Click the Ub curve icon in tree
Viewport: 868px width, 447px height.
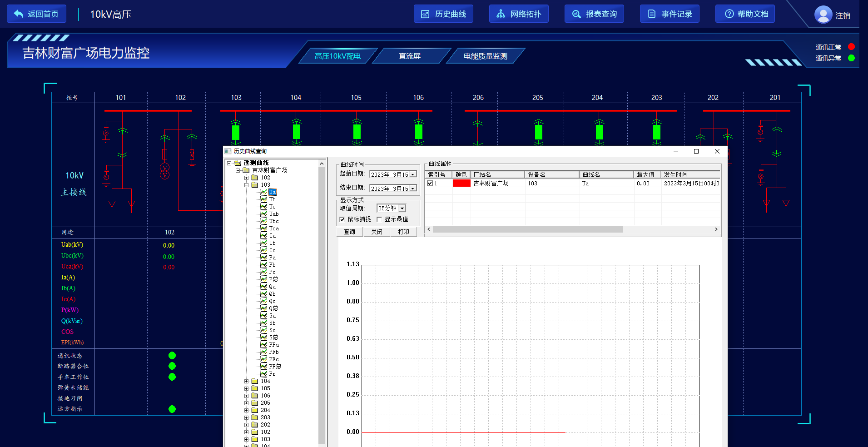click(264, 199)
